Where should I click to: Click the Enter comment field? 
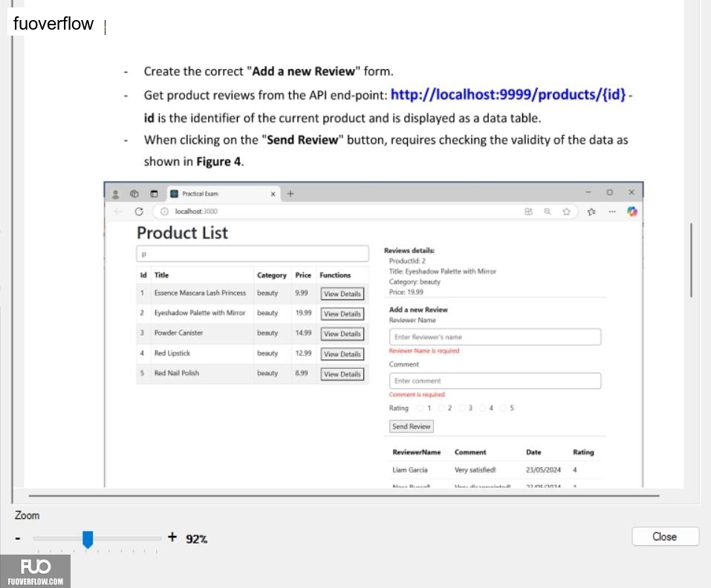coord(495,381)
